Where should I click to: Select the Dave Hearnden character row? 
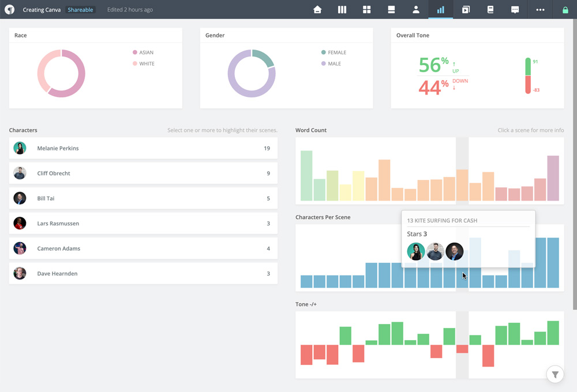143,273
